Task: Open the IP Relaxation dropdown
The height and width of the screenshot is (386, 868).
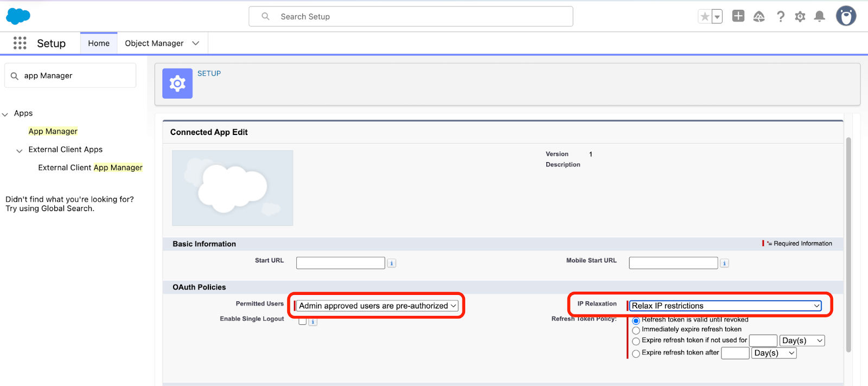Action: coord(725,306)
